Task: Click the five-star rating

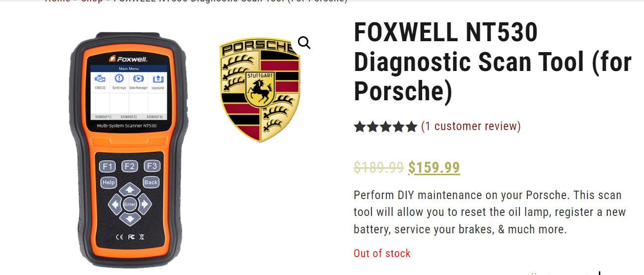Action: [x=385, y=127]
